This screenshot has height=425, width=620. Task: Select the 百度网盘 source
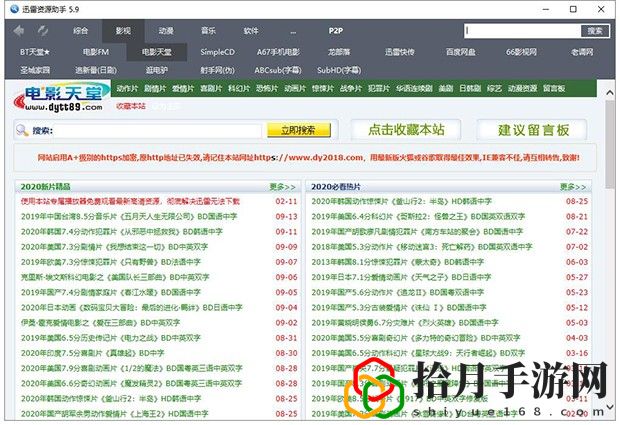(x=461, y=52)
